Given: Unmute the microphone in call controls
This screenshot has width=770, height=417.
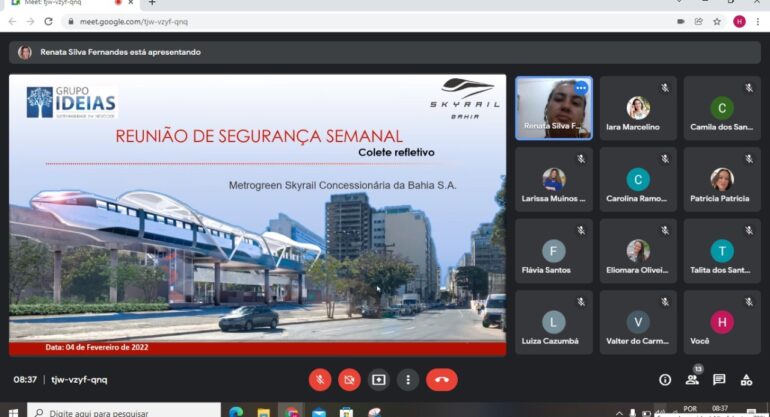Looking at the screenshot, I should pos(320,379).
